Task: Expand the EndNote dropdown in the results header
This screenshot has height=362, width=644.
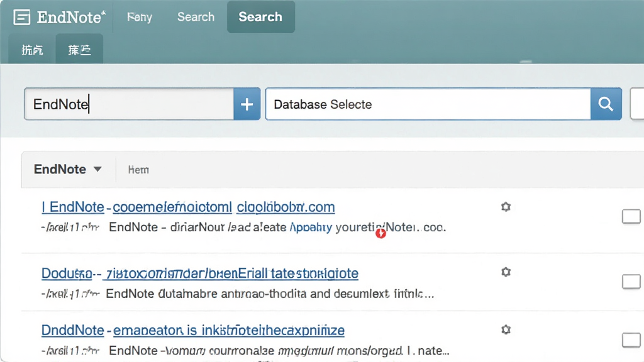Action: click(68, 170)
